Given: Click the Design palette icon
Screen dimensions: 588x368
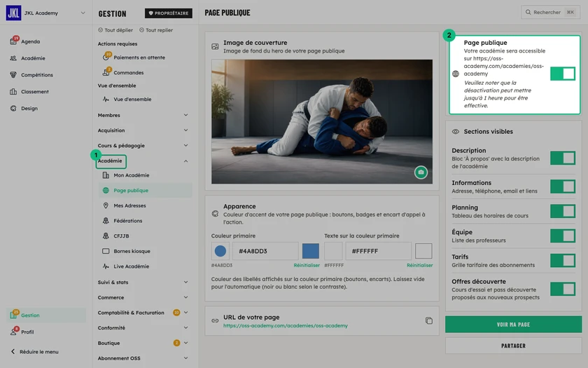Looking at the screenshot, I should pyautogui.click(x=13, y=108).
